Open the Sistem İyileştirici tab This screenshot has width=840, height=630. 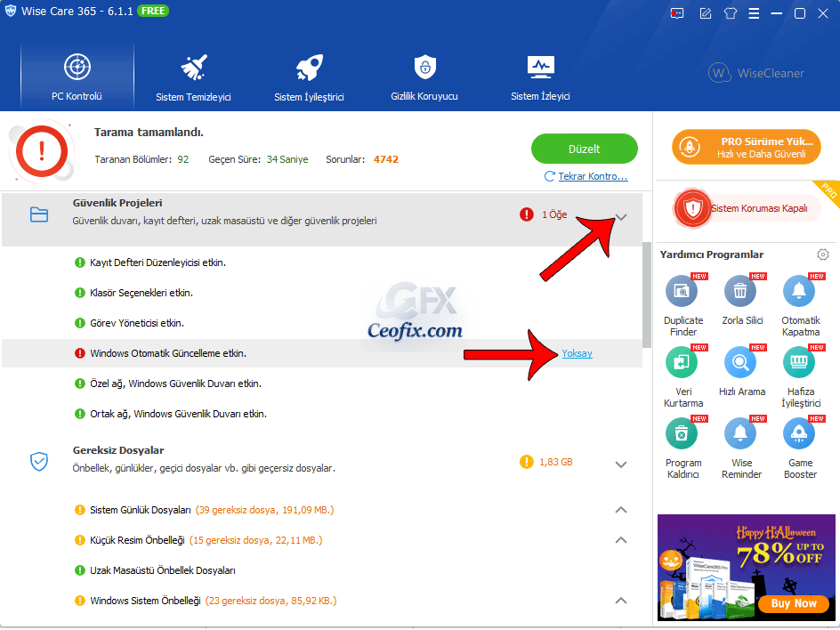click(309, 77)
